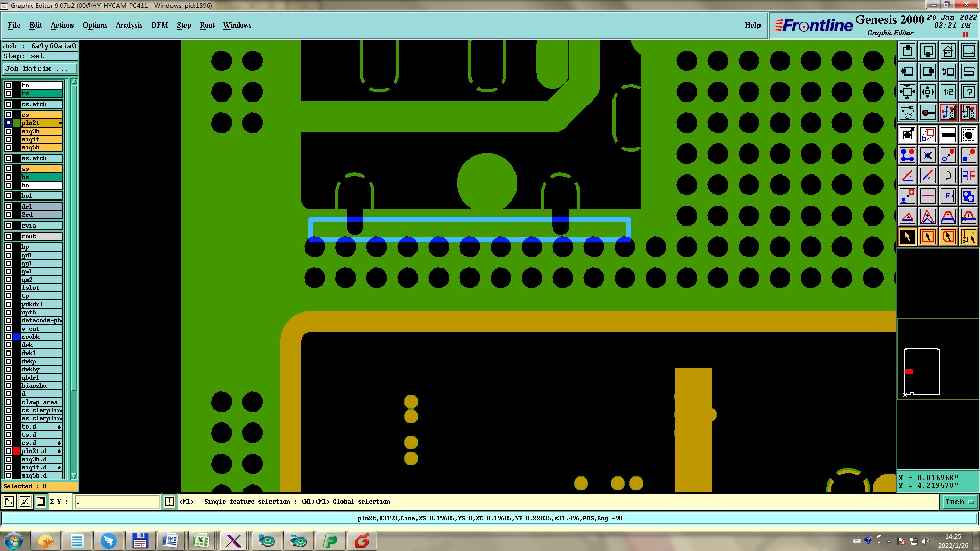Viewport: 980px width, 551px height.
Task: Open the wrench and palette settings icon
Action: [x=908, y=112]
